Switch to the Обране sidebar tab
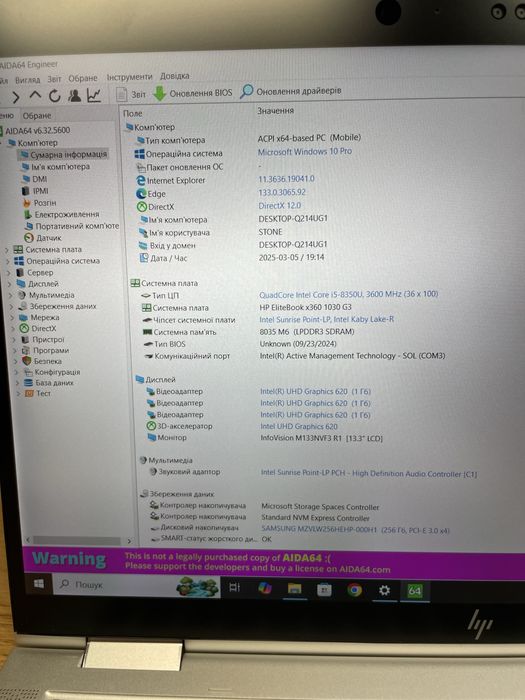525x700 pixels. [x=37, y=116]
